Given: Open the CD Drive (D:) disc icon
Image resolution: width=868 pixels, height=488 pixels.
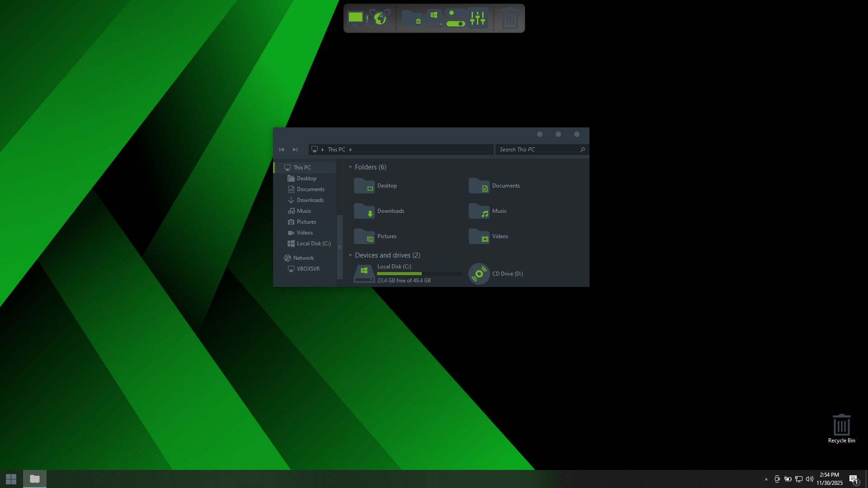Looking at the screenshot, I should (x=479, y=274).
